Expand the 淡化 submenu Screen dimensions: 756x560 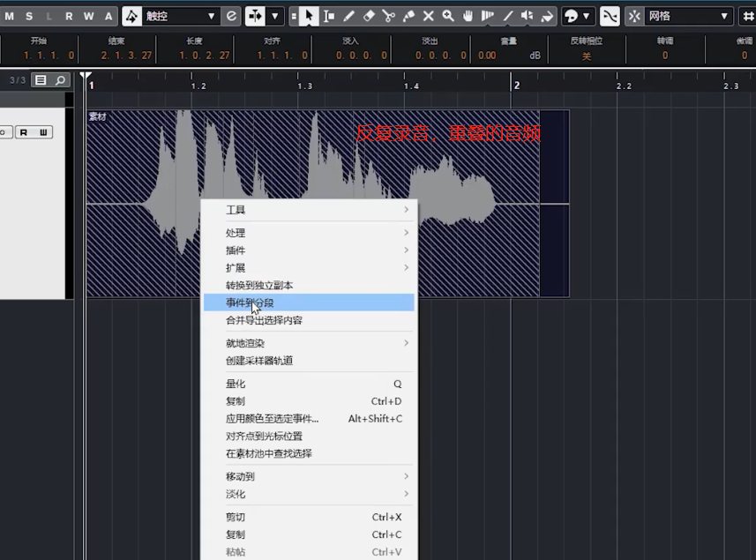click(309, 494)
